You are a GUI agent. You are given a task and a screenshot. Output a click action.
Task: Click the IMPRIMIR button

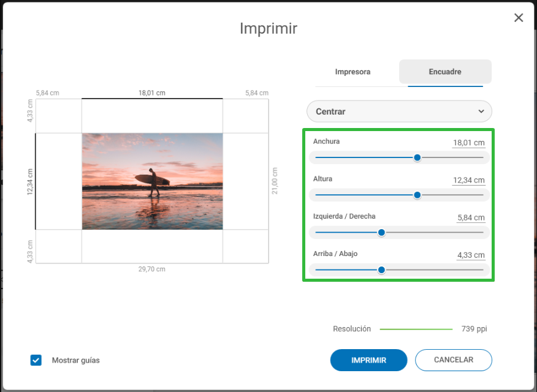point(368,360)
